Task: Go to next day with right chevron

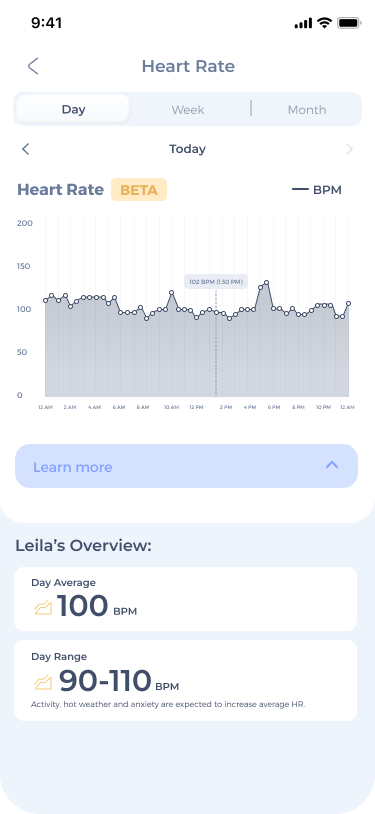Action: [349, 150]
